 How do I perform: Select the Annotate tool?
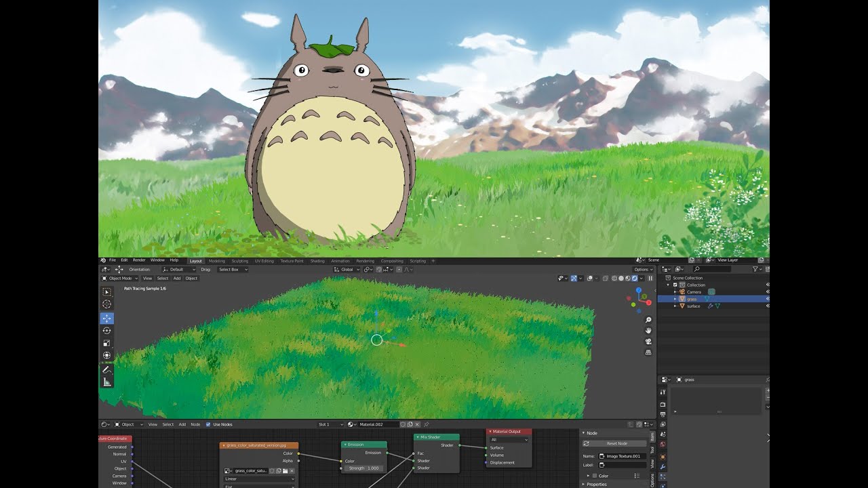pos(107,370)
